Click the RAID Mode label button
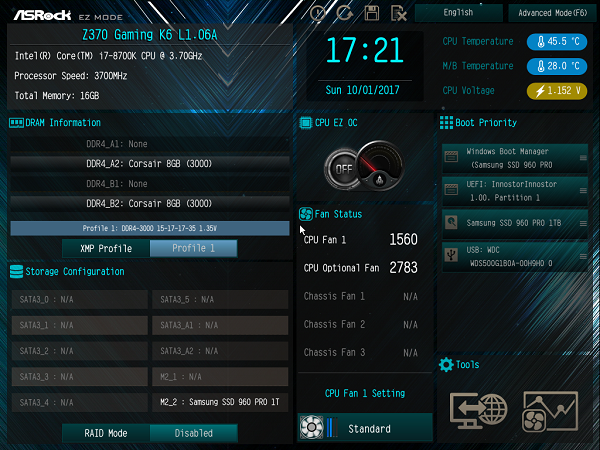Image resolution: width=600 pixels, height=450 pixels. click(106, 433)
